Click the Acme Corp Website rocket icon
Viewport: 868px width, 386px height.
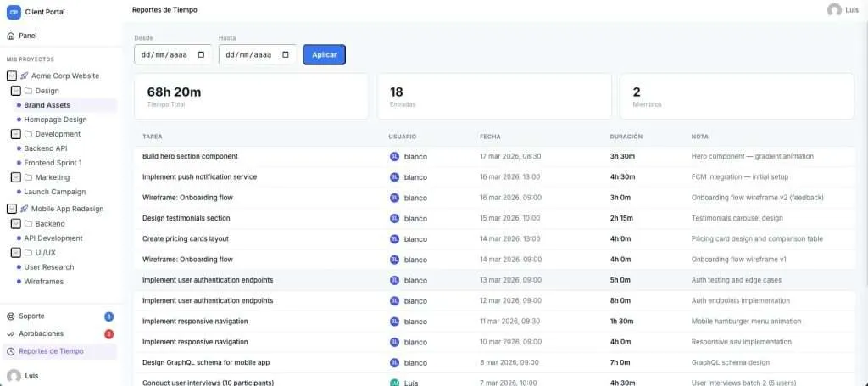point(25,76)
